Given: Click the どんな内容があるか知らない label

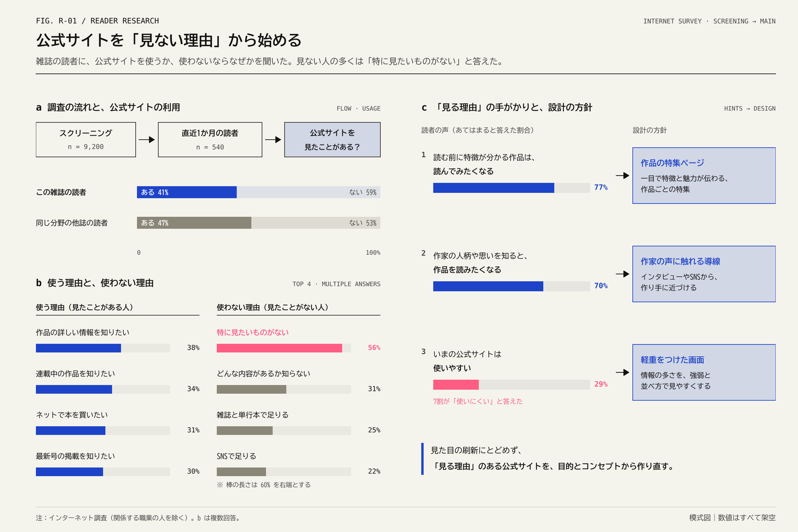Looking at the screenshot, I should pyautogui.click(x=263, y=374).
